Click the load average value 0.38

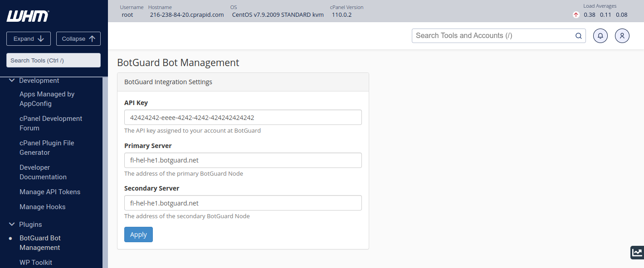click(x=590, y=14)
